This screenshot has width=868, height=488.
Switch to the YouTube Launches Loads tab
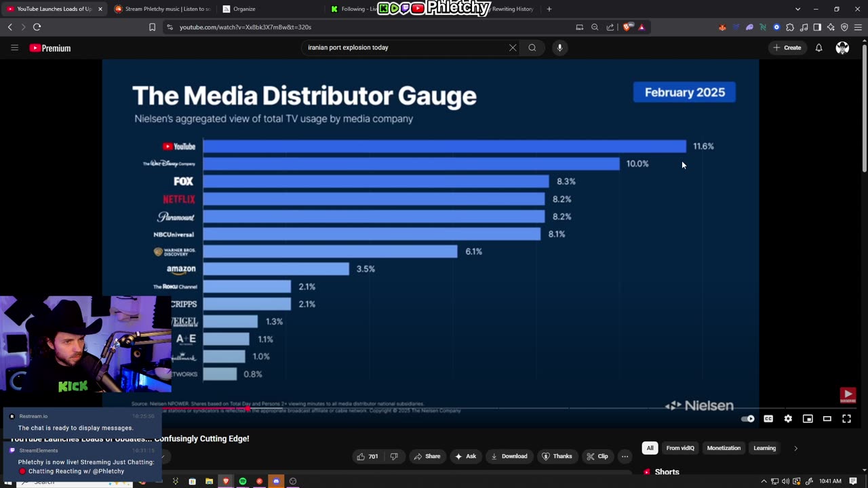(x=54, y=9)
